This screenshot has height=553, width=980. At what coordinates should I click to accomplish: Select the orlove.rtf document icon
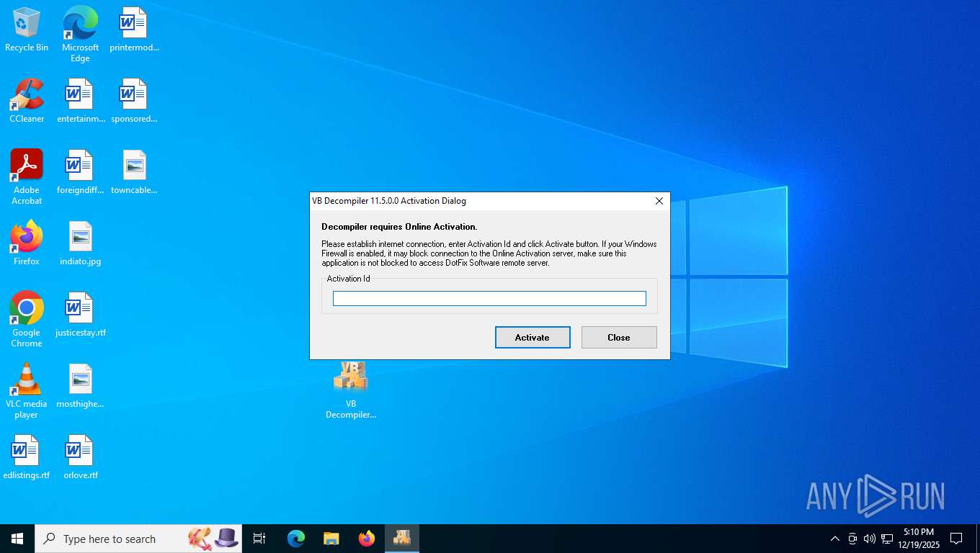tap(80, 458)
